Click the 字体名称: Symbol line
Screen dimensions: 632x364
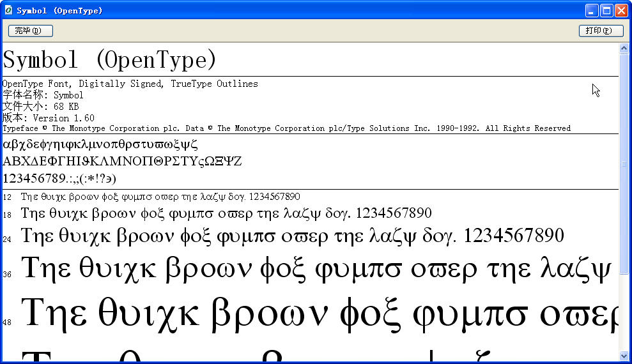point(43,95)
